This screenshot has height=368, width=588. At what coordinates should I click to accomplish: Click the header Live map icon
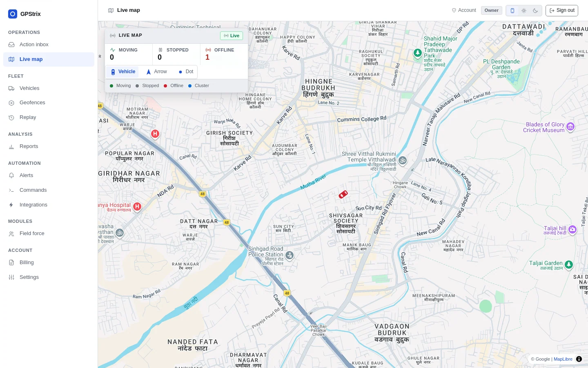coord(111,10)
